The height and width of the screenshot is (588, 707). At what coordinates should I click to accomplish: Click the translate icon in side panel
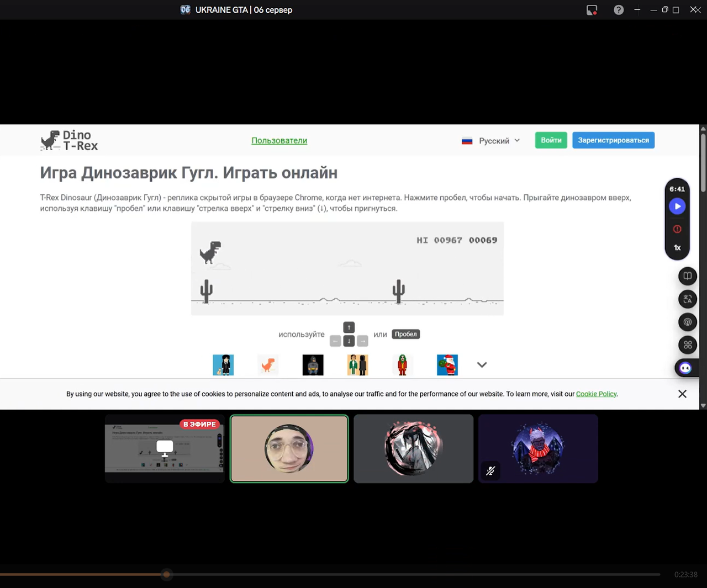coord(688,299)
